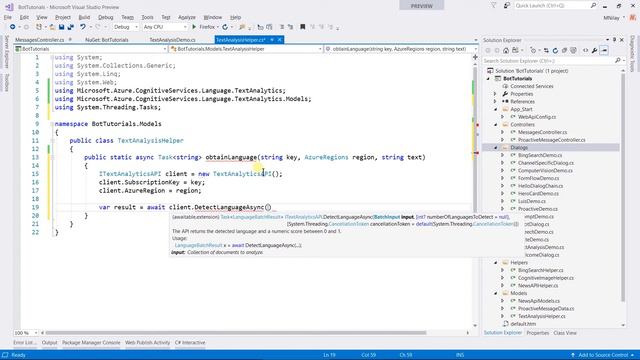Click View Code icon in Solution Explorer
This screenshot has height=360, width=640.
585,50
